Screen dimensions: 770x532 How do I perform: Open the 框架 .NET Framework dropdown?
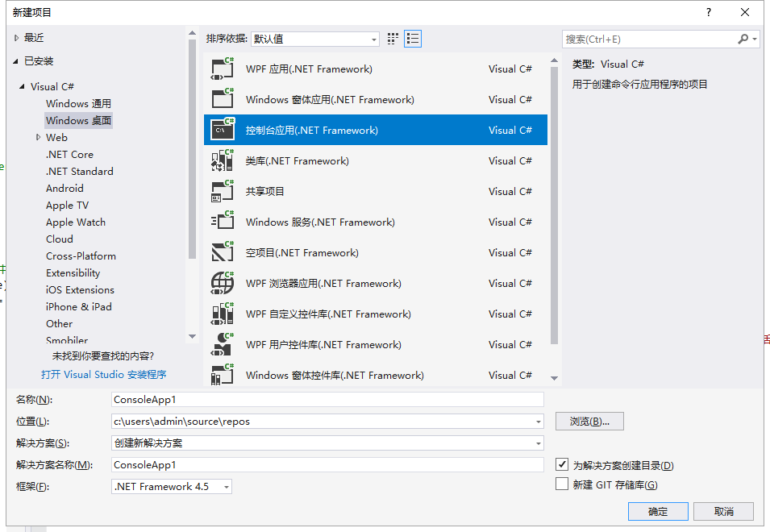[x=172, y=486]
